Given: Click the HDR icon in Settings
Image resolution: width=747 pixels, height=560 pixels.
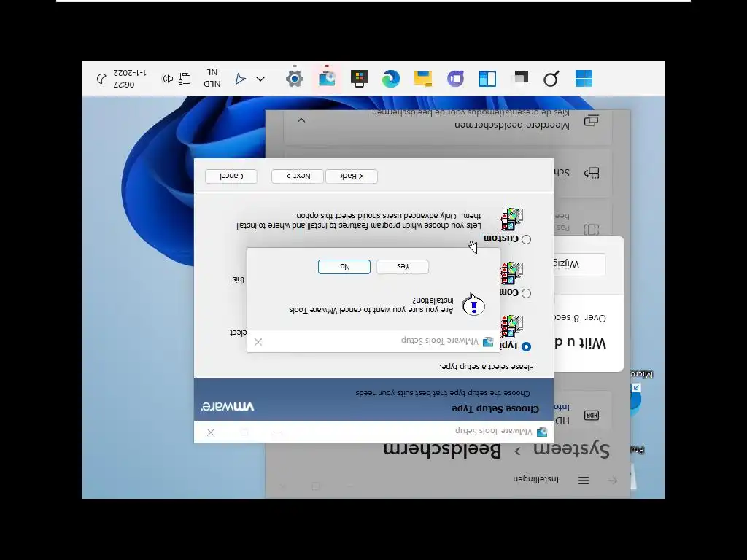Looking at the screenshot, I should point(591,415).
